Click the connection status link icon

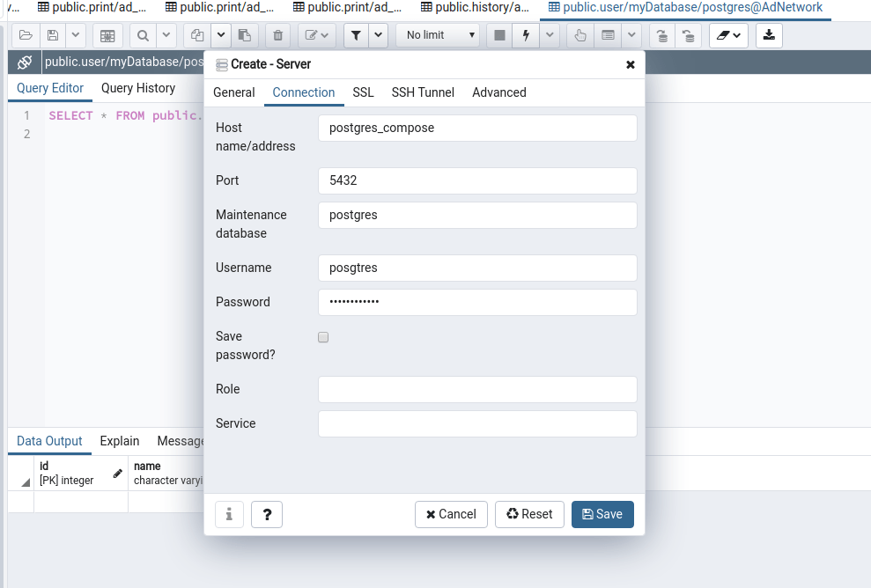tap(25, 62)
